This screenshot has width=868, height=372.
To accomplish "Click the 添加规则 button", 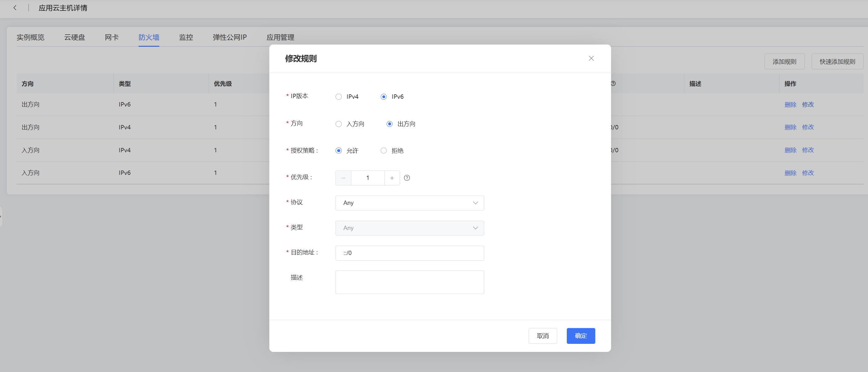I will 784,62.
